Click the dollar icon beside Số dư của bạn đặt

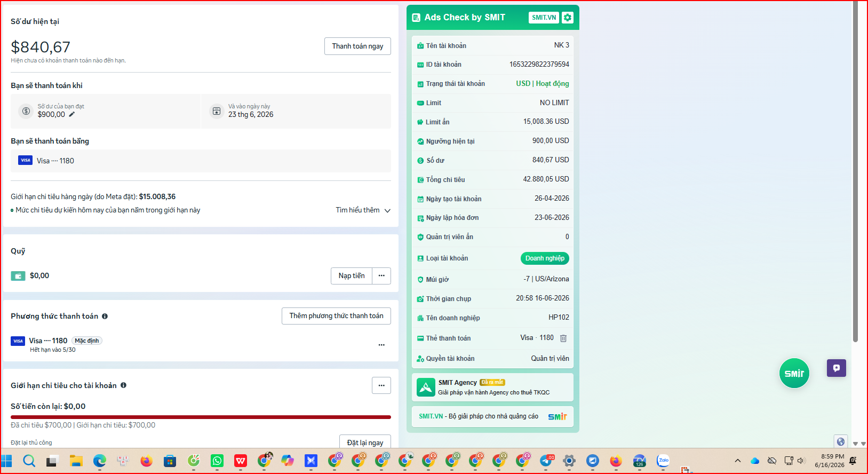(26, 111)
